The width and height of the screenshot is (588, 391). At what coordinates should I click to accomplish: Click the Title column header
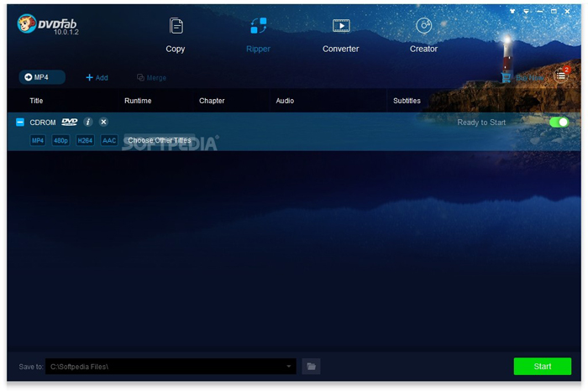(36, 101)
